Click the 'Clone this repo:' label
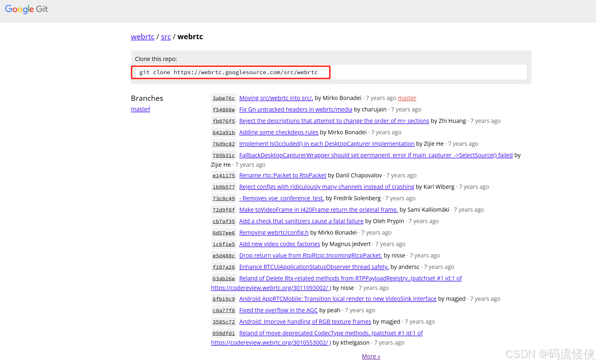This screenshot has width=596, height=364. (x=156, y=59)
